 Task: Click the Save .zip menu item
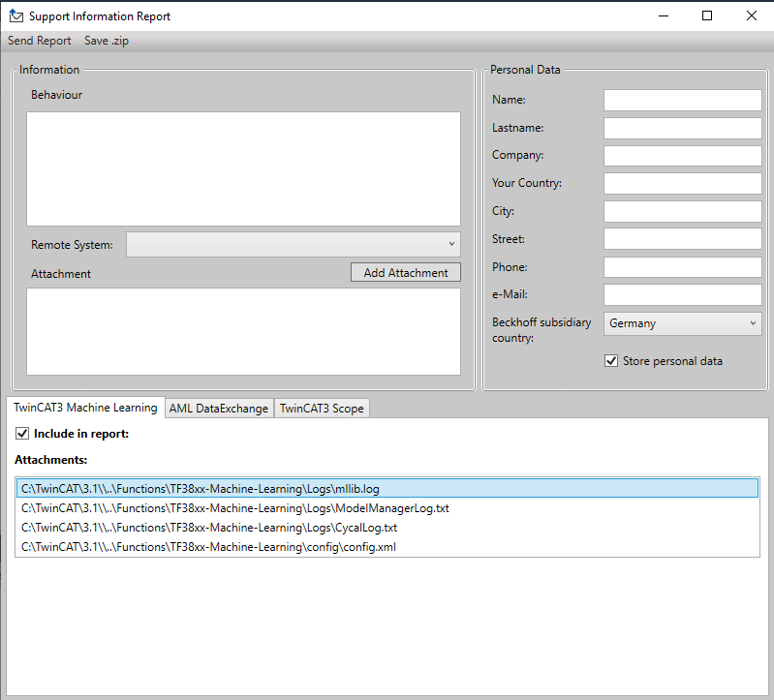107,41
